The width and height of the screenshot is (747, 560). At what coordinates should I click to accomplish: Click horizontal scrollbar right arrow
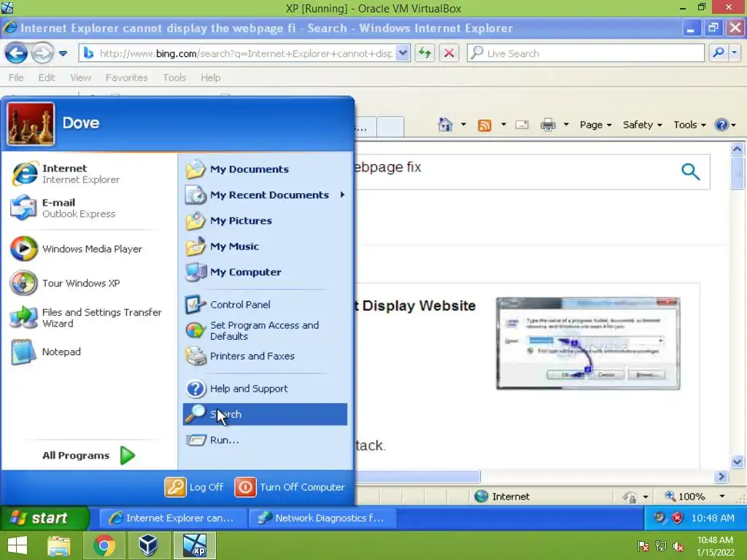pos(721,476)
